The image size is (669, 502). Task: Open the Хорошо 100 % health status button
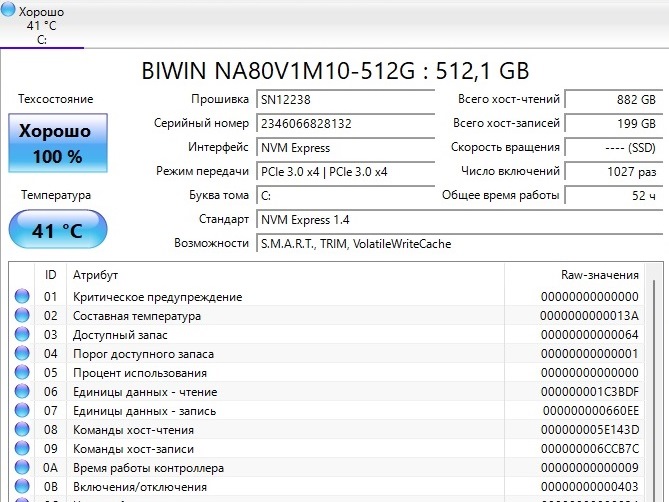pyautogui.click(x=58, y=143)
